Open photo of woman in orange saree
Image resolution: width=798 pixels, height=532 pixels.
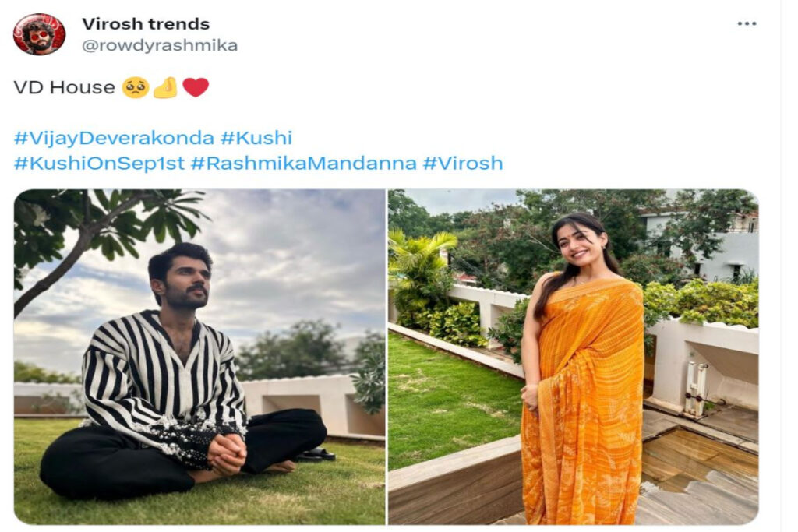(x=573, y=357)
